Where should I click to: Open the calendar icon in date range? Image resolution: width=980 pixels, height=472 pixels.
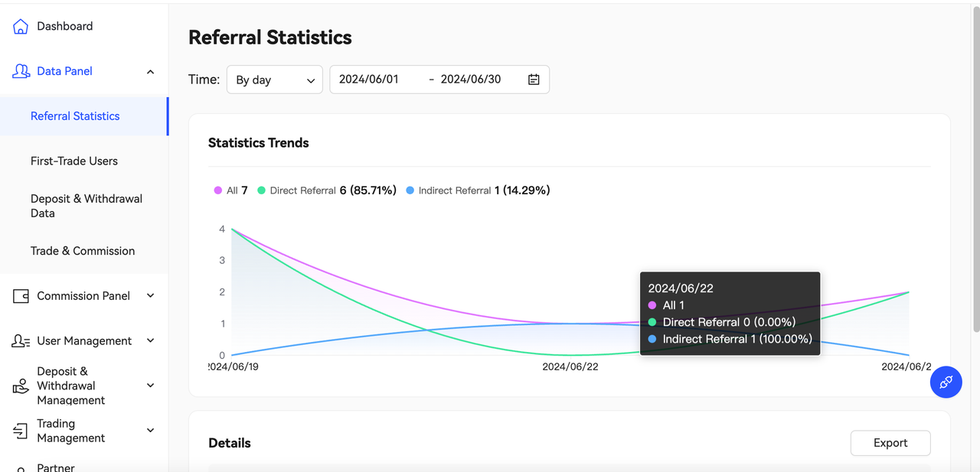pyautogui.click(x=534, y=80)
